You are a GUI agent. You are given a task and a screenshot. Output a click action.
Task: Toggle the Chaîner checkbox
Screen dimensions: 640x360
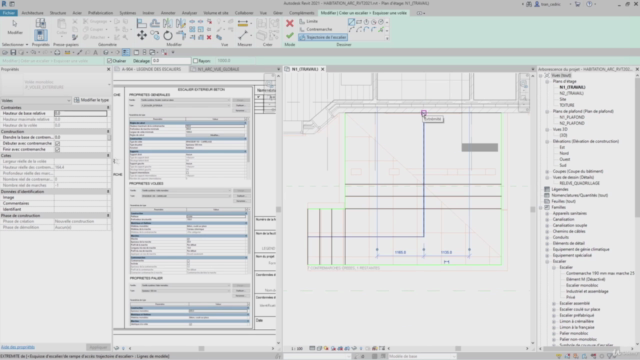point(109,61)
